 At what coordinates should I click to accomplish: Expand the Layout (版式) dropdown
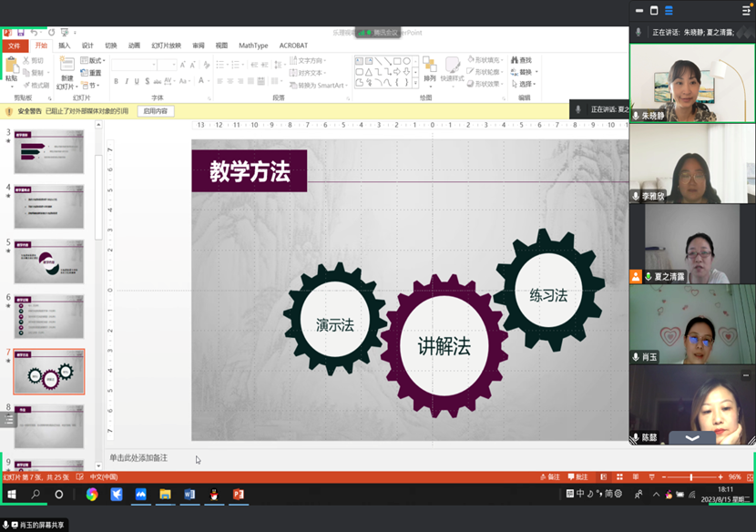click(x=92, y=60)
